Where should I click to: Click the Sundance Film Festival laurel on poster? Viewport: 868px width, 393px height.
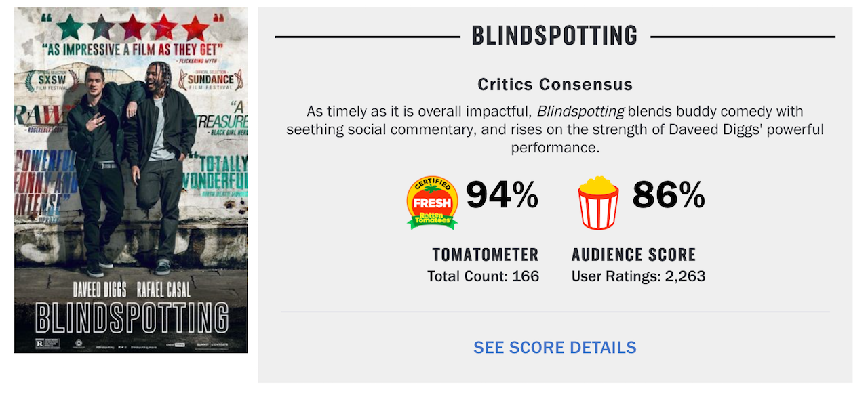coord(206,80)
